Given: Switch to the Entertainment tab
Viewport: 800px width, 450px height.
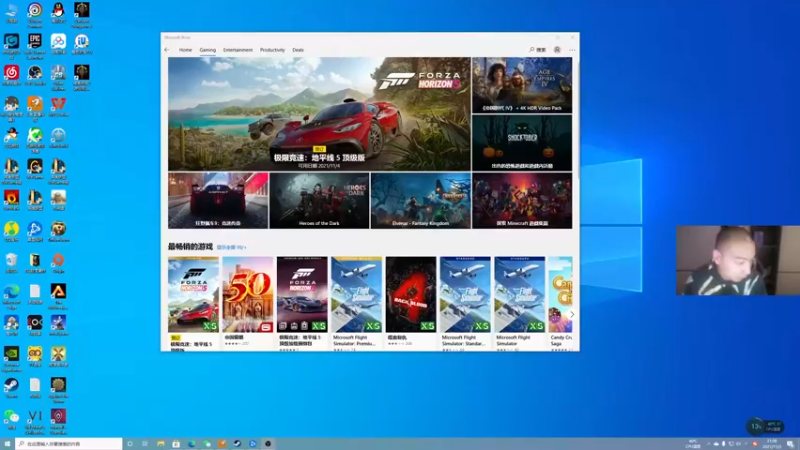Looking at the screenshot, I should pos(238,50).
